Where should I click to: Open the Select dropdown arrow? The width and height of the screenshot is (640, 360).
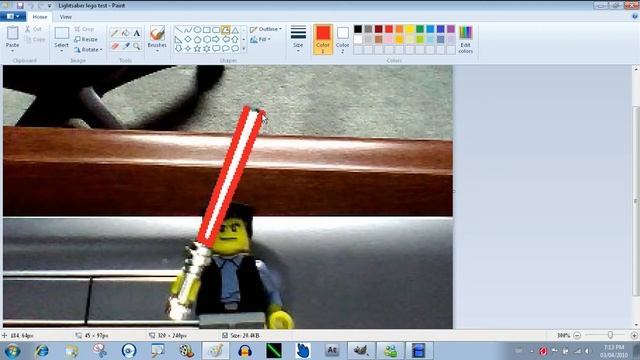click(62, 51)
